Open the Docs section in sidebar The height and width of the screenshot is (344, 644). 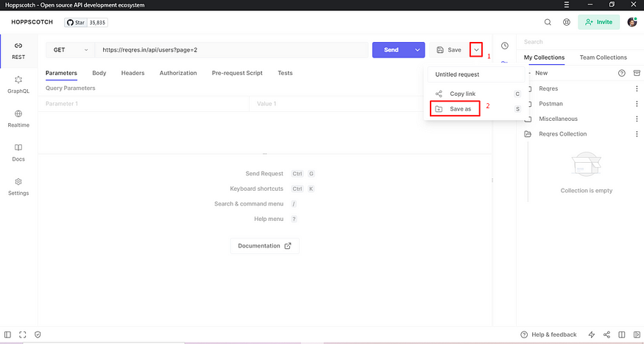[x=18, y=153]
